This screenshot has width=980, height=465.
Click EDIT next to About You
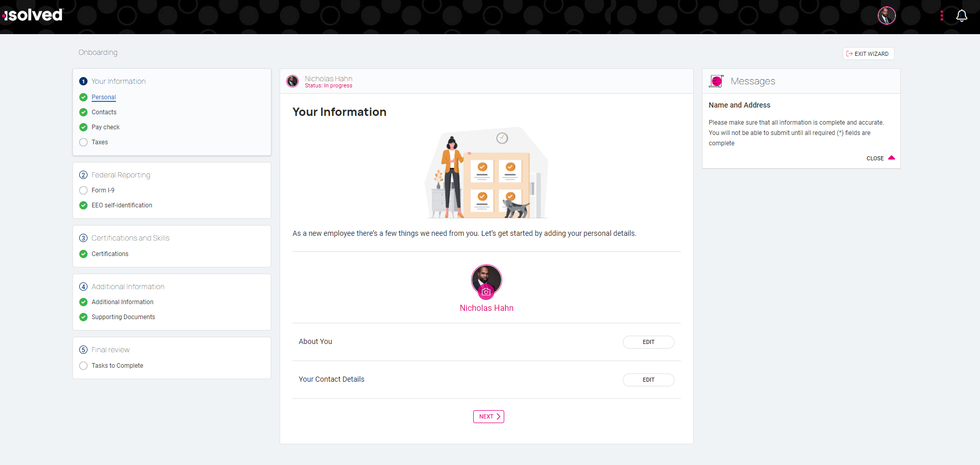(648, 342)
